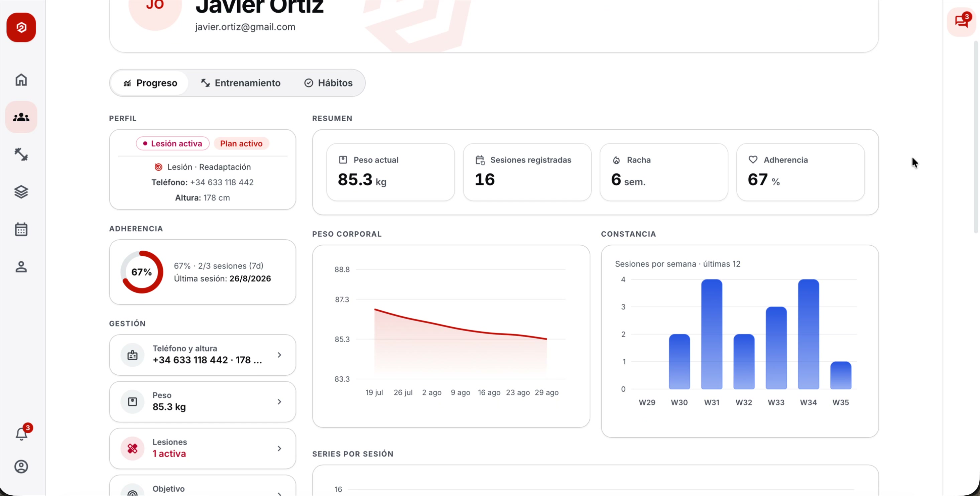The width and height of the screenshot is (980, 496).
Task: Click the bandage icon in Lesiones row
Action: pos(132,449)
